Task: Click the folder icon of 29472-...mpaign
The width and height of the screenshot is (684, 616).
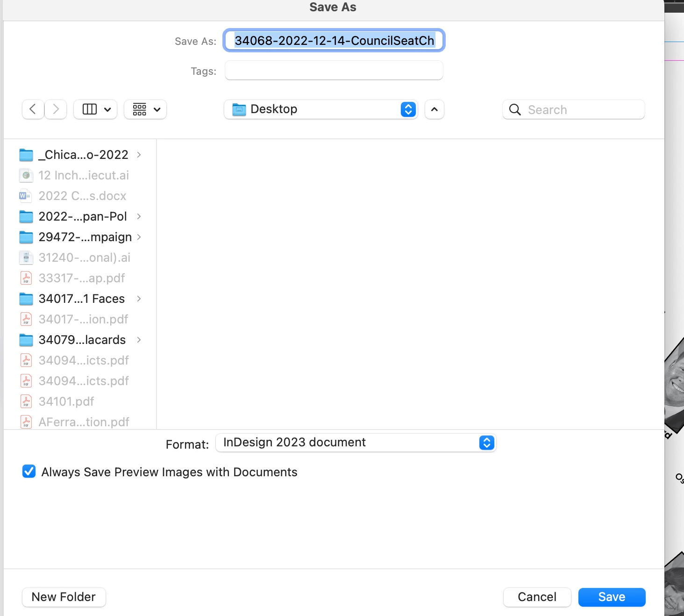Action: [26, 237]
